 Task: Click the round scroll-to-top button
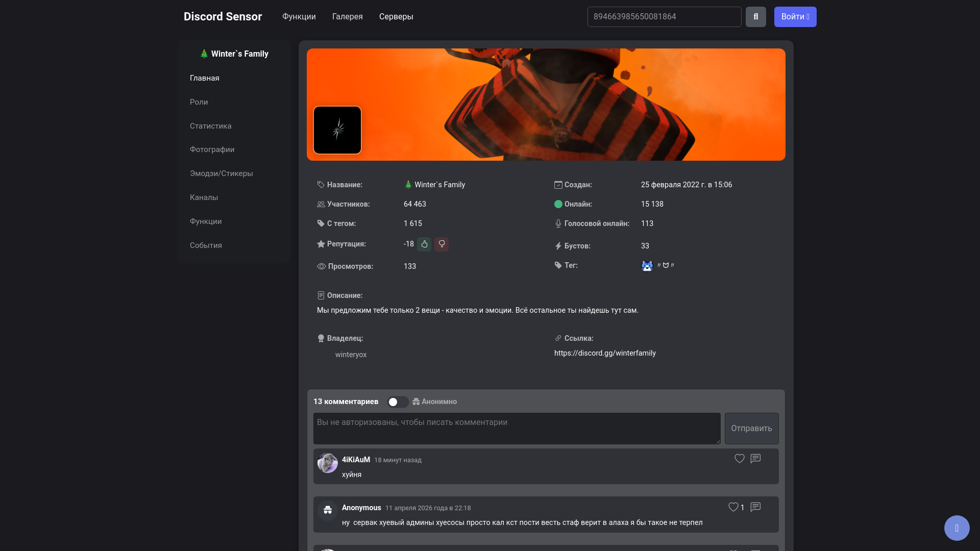[957, 528]
